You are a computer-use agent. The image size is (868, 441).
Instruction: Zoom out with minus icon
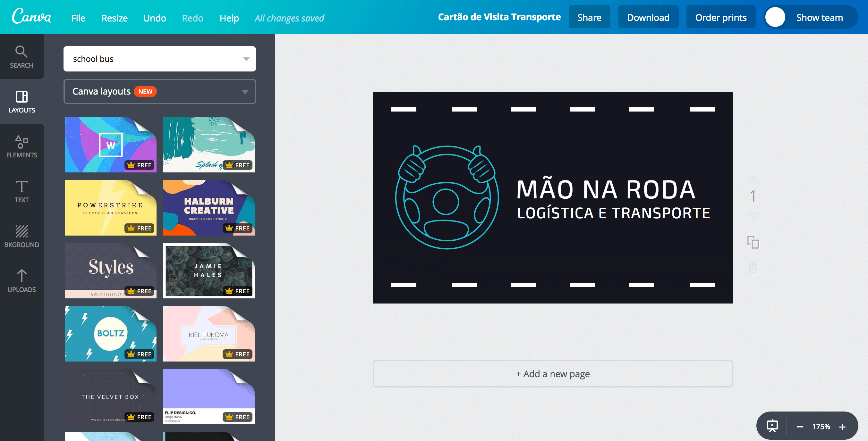(x=800, y=427)
